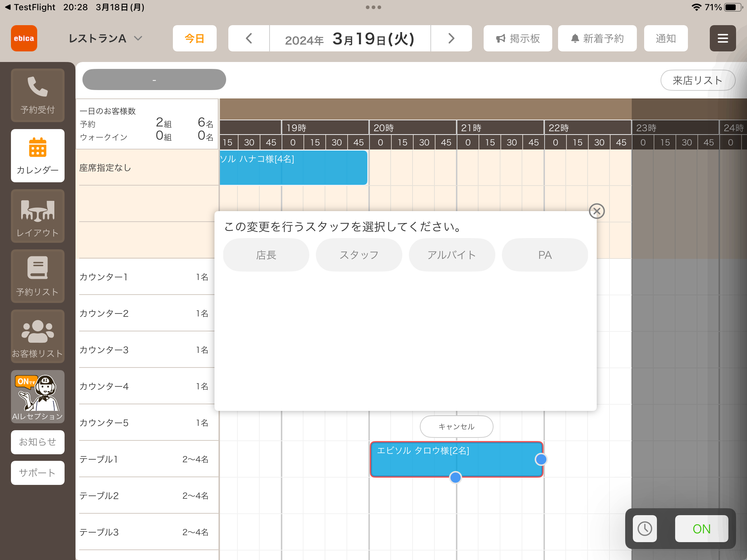Open the 新着予約 new reservations
747x560 pixels.
click(597, 38)
